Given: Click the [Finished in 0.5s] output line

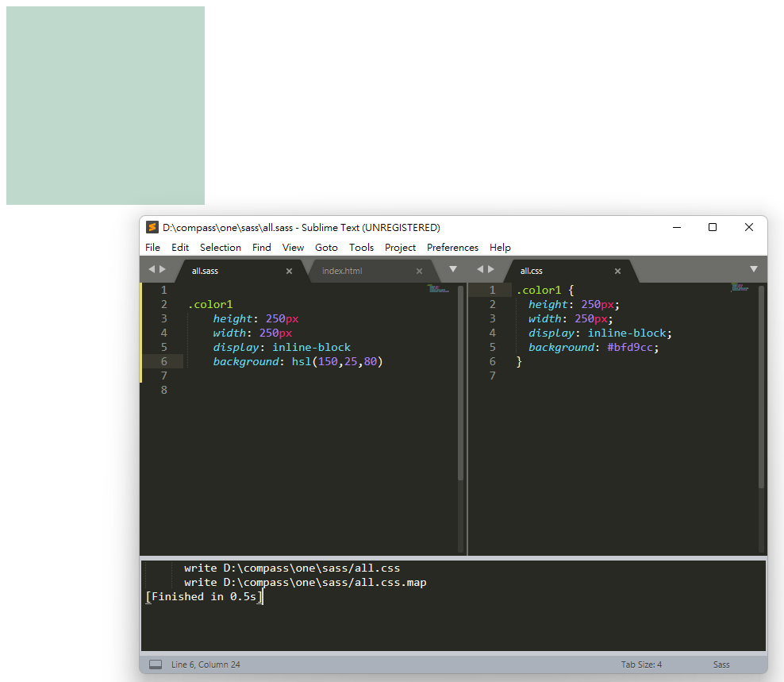Looking at the screenshot, I should pyautogui.click(x=204, y=596).
